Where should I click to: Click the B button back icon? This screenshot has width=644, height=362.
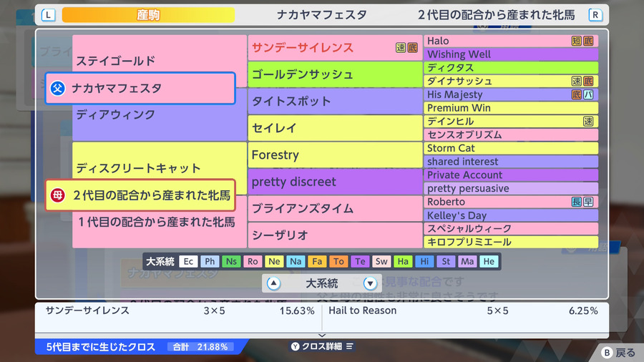pyautogui.click(x=607, y=353)
